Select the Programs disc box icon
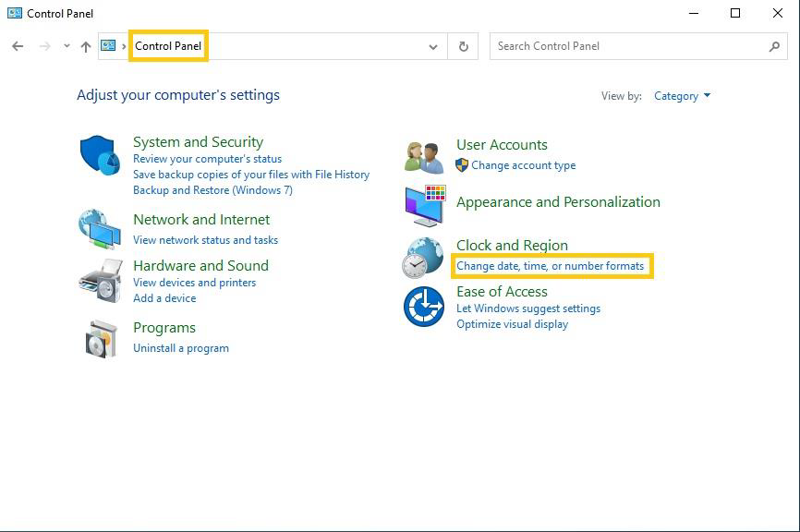The image size is (800, 532). (x=100, y=339)
